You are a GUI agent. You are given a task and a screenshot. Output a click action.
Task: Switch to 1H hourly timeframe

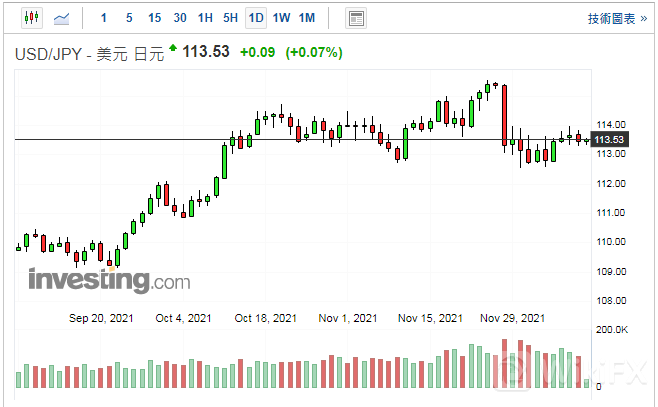[x=205, y=18]
